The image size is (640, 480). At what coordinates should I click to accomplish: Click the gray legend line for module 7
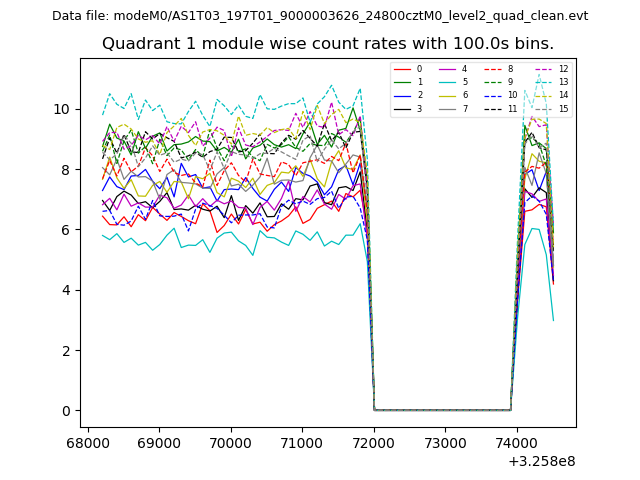449,108
